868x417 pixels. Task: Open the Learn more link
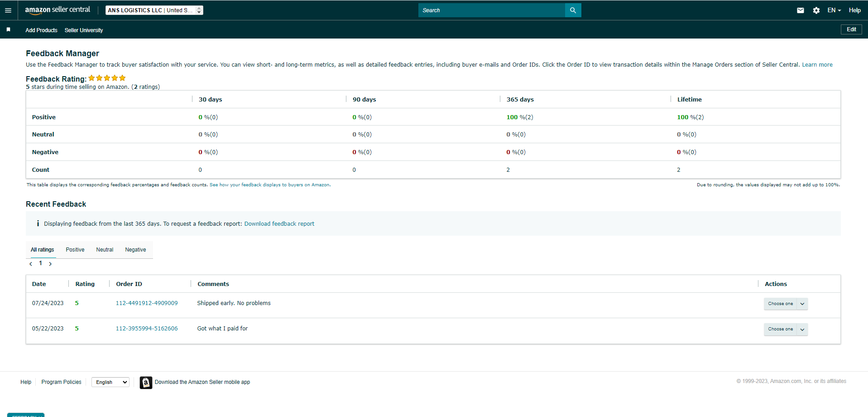point(817,65)
